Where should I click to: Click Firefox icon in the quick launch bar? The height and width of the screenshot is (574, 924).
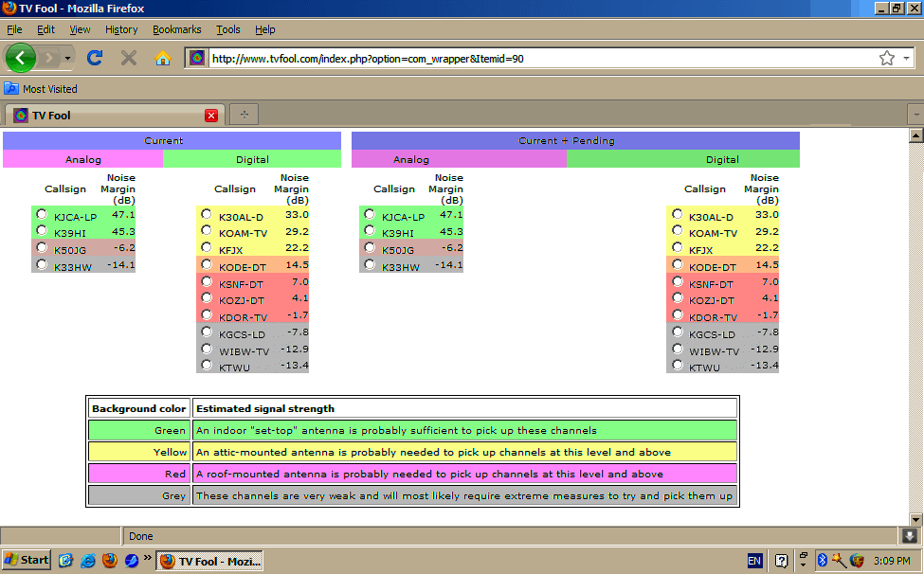tap(109, 560)
